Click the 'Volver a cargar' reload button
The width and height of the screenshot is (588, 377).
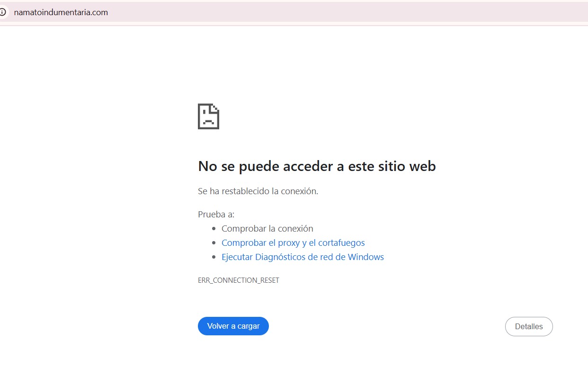point(233,326)
